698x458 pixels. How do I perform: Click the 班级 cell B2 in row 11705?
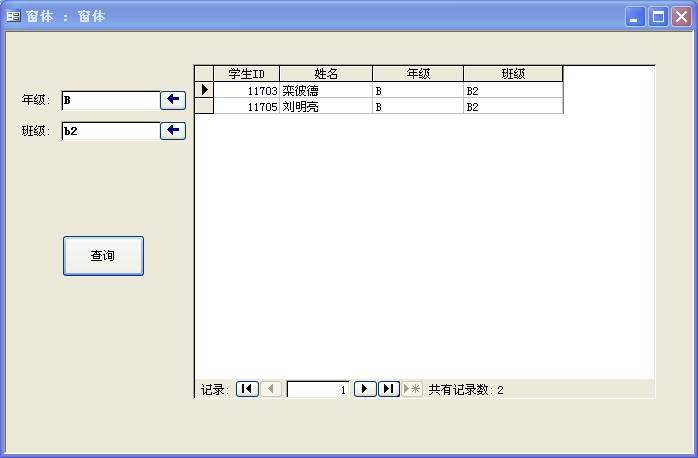(513, 106)
